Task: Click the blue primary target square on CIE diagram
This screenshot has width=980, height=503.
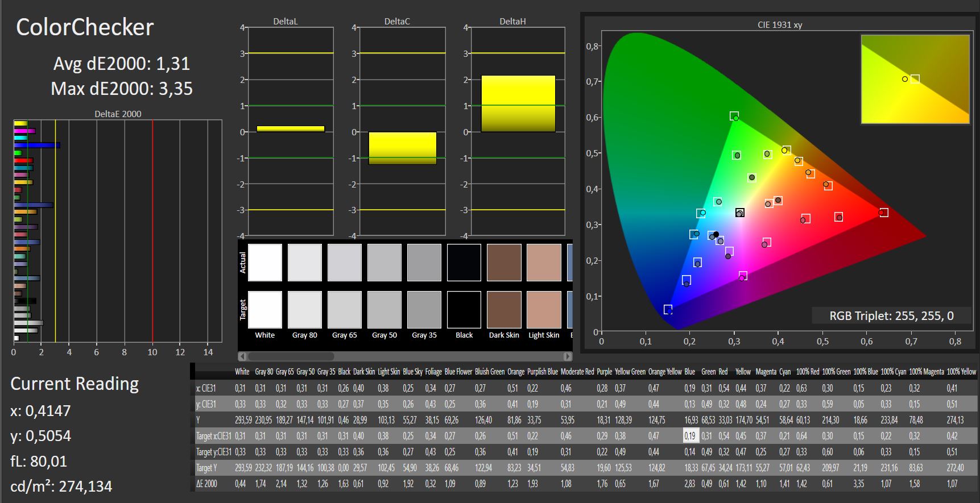Action: [x=668, y=310]
